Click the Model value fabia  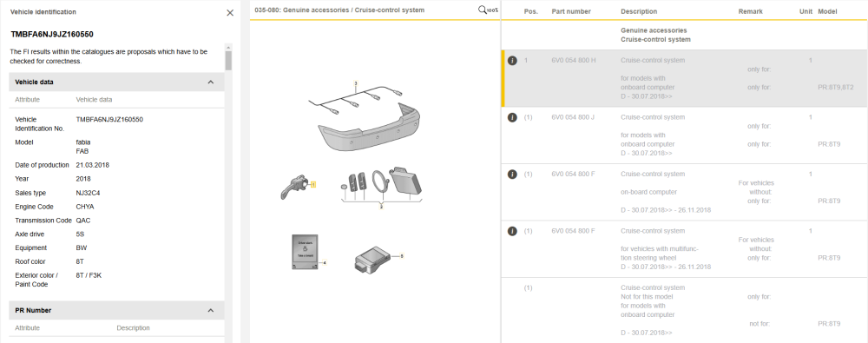(x=83, y=142)
